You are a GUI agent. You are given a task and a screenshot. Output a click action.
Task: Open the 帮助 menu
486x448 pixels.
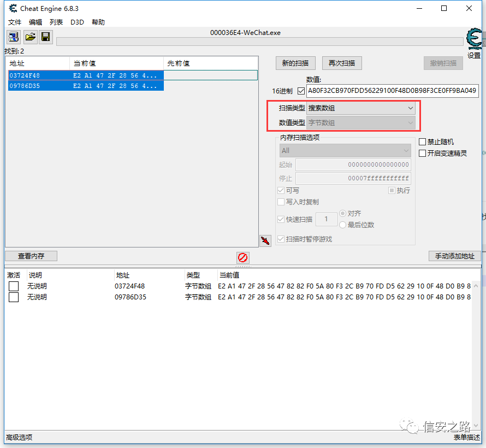[98, 22]
